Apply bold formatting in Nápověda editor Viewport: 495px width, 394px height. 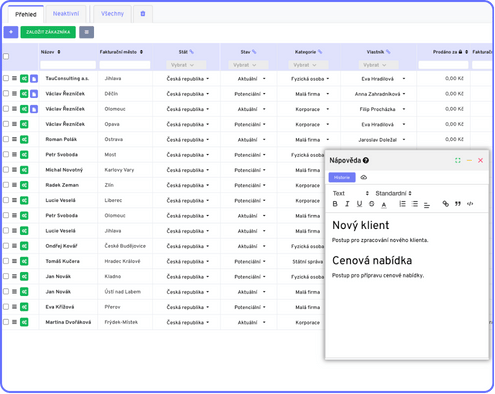point(335,204)
